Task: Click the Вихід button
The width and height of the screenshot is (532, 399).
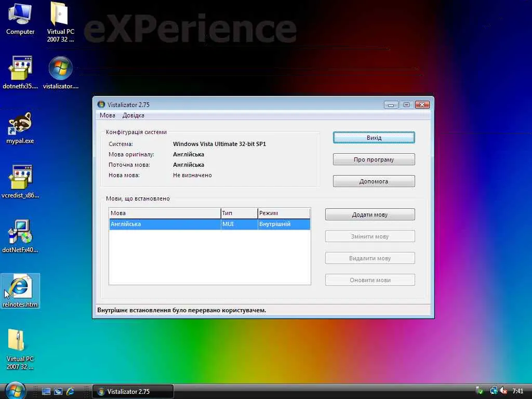Action: tap(374, 138)
